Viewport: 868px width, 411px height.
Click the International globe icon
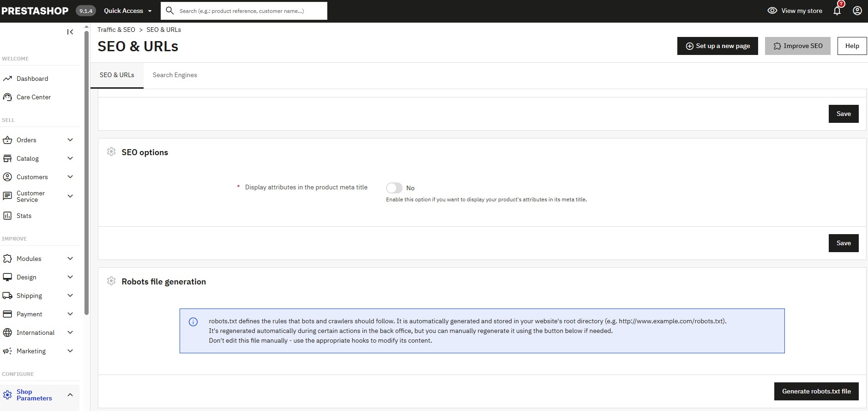(x=7, y=332)
